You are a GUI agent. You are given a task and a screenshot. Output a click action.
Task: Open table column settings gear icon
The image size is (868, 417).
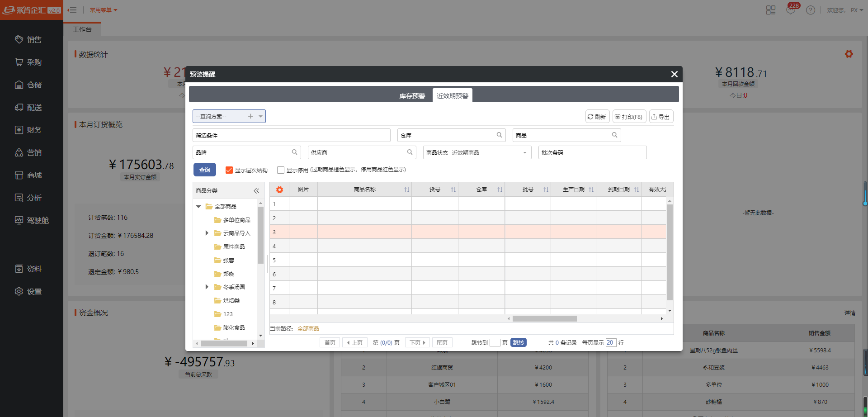(279, 190)
